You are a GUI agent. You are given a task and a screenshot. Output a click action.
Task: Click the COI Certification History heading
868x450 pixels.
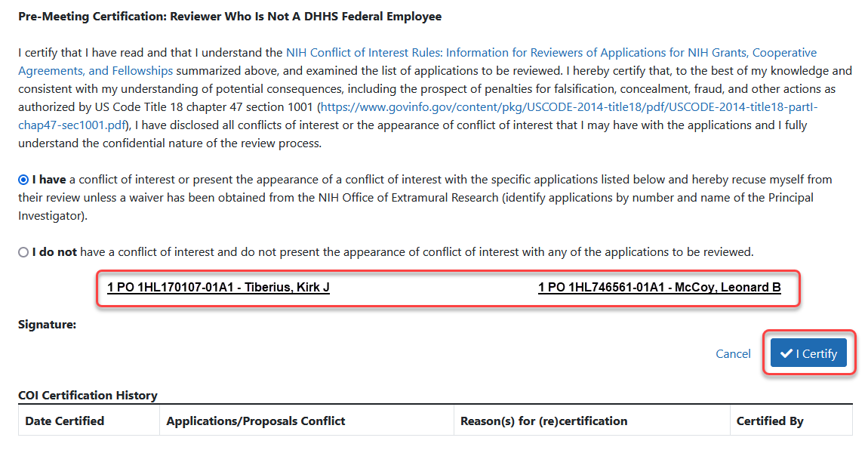88,395
